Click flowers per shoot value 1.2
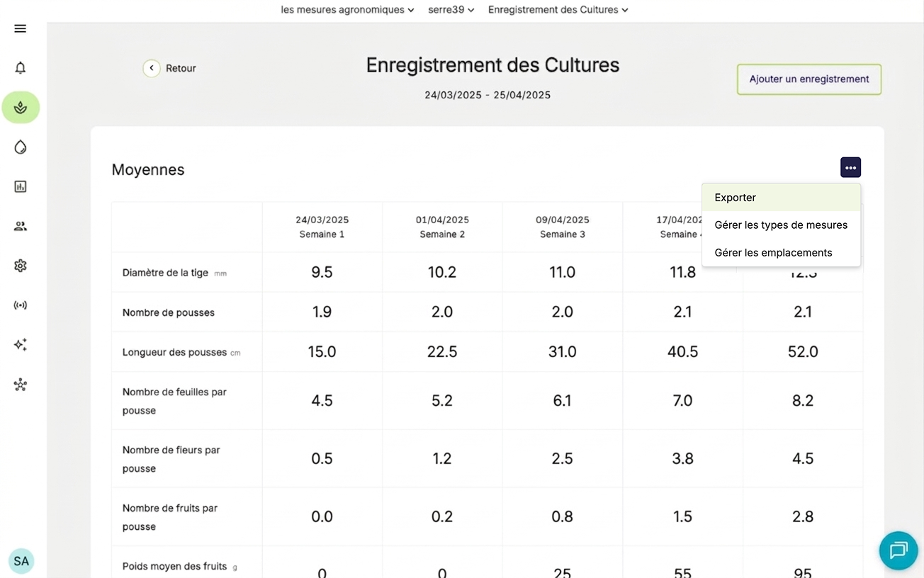The height and width of the screenshot is (578, 924). coord(442,459)
